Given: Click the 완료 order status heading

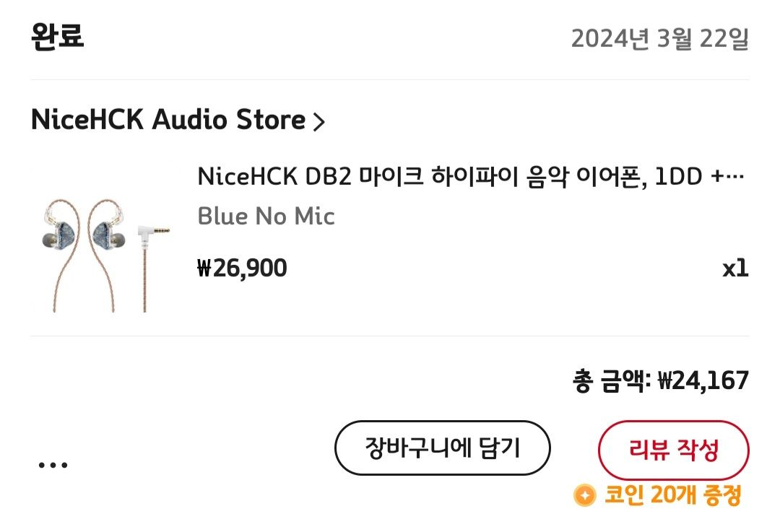Looking at the screenshot, I should (x=56, y=35).
